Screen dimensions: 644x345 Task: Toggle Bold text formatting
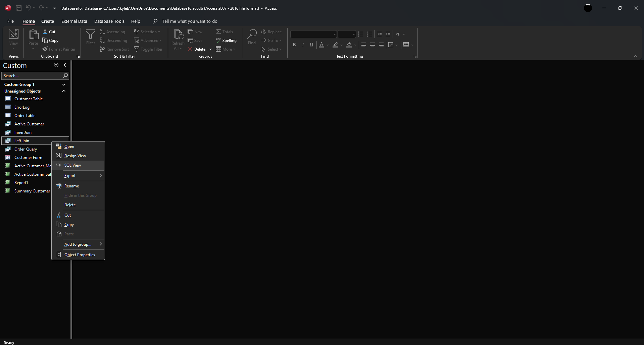[x=294, y=45]
